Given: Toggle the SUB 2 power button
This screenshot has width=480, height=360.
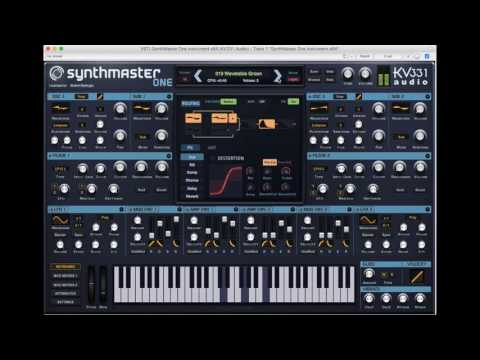Looking at the screenshot, I should [428, 97].
